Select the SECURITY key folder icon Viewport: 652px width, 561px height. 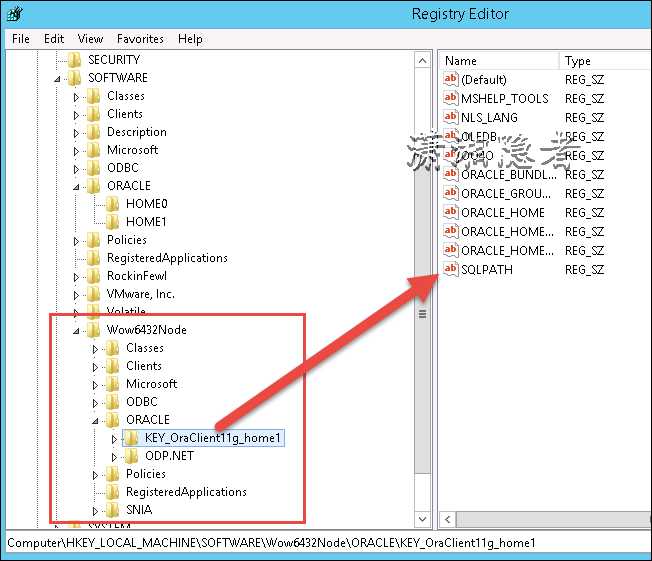(74, 60)
